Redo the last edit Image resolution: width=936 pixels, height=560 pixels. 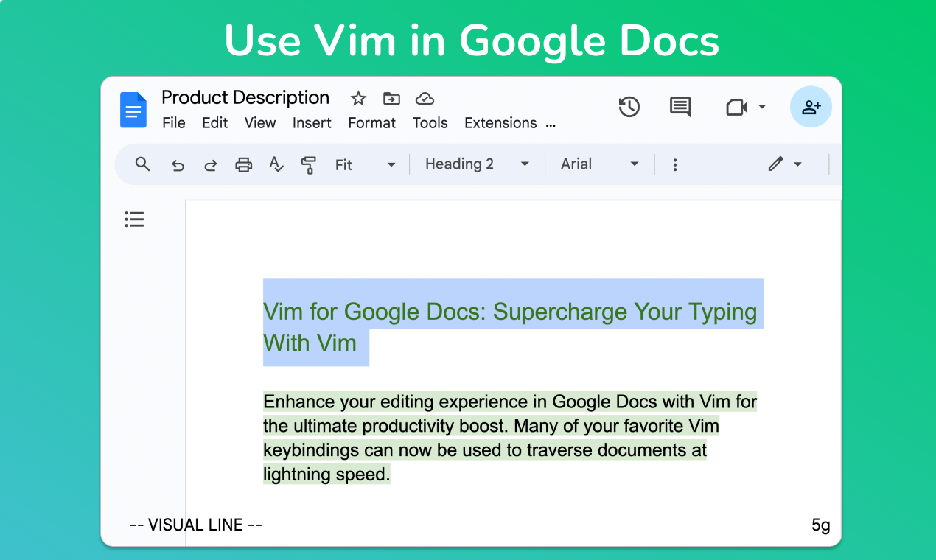coord(210,164)
